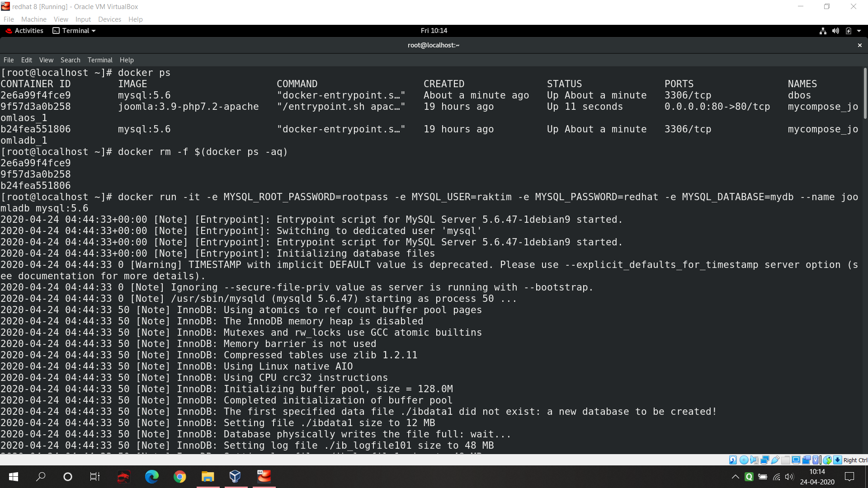Click the network adapter icon in VirtualBox status bar
This screenshot has height=488, width=868.
tap(765, 460)
